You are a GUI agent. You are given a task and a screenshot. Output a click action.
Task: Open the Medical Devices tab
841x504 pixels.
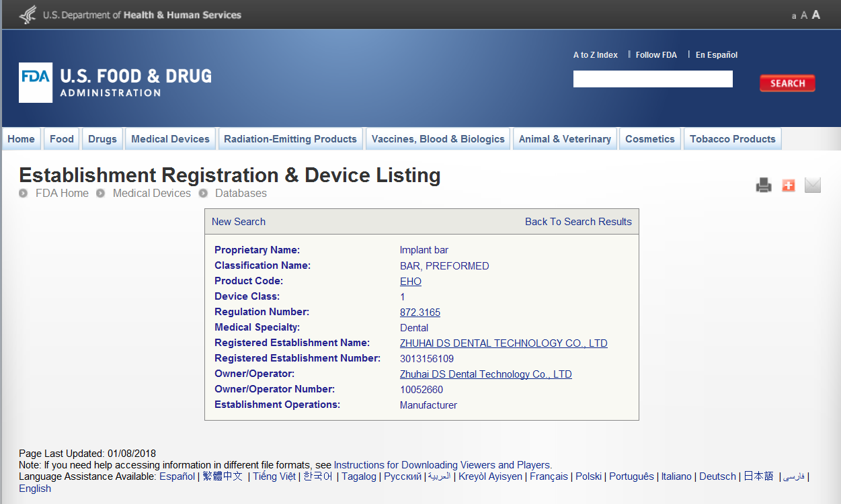tap(170, 139)
